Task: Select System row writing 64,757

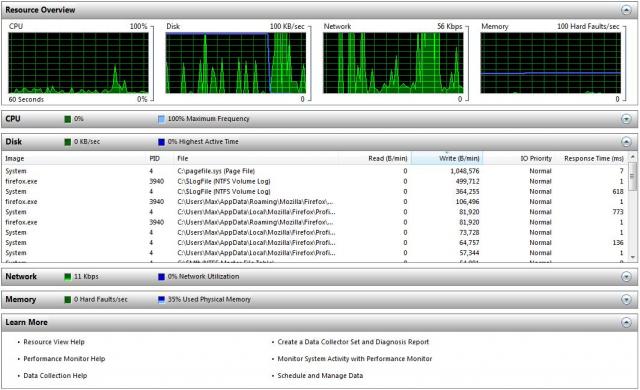Action: pos(315,243)
